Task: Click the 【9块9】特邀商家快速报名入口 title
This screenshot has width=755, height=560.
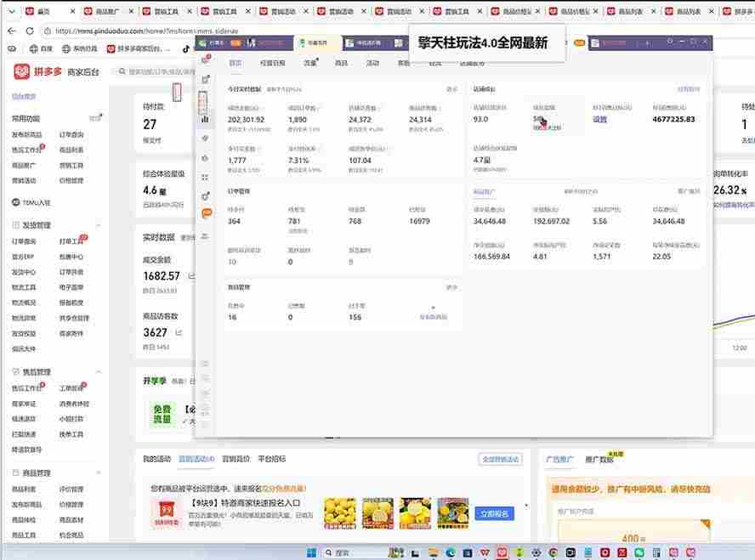Action: click(x=246, y=503)
